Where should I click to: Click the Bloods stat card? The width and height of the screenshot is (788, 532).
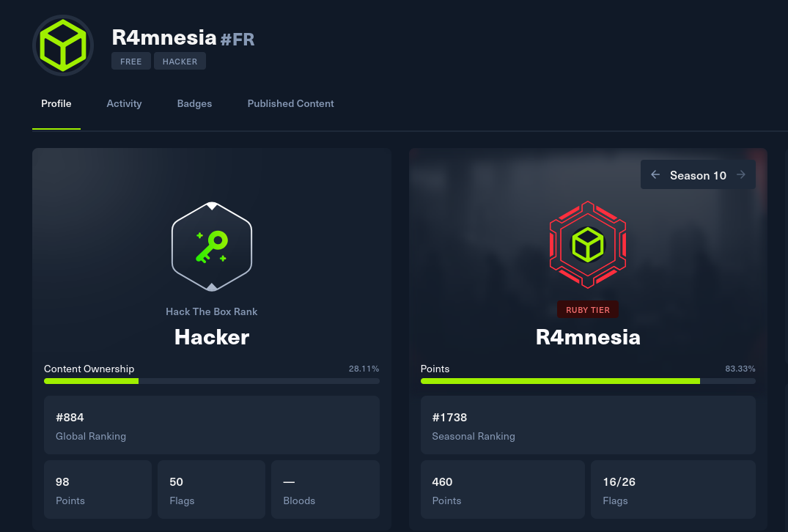[x=325, y=489]
